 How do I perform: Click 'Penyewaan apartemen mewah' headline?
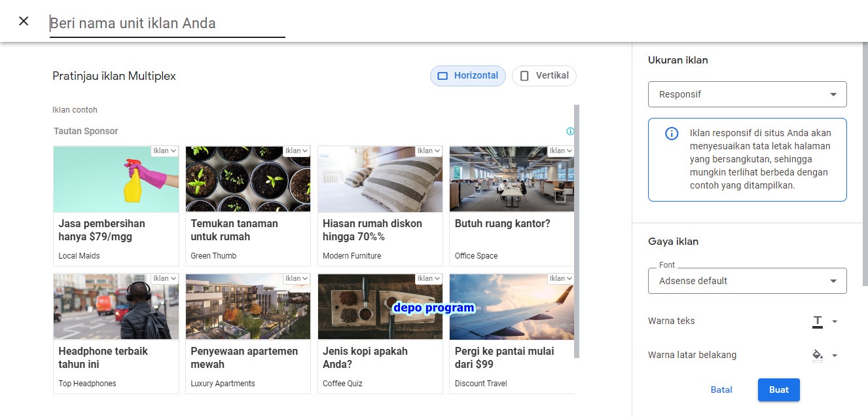(x=245, y=357)
